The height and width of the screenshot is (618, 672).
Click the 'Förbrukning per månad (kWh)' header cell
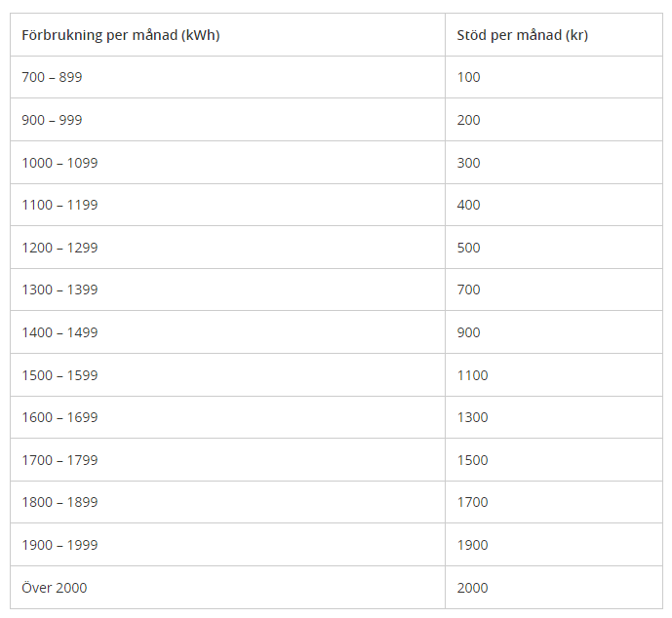point(120,35)
